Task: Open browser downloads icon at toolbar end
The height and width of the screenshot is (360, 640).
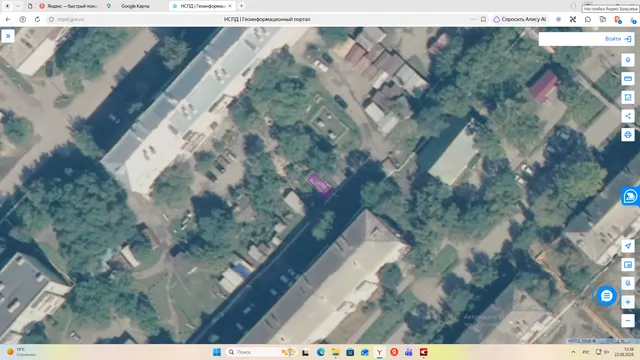Action: [633, 20]
